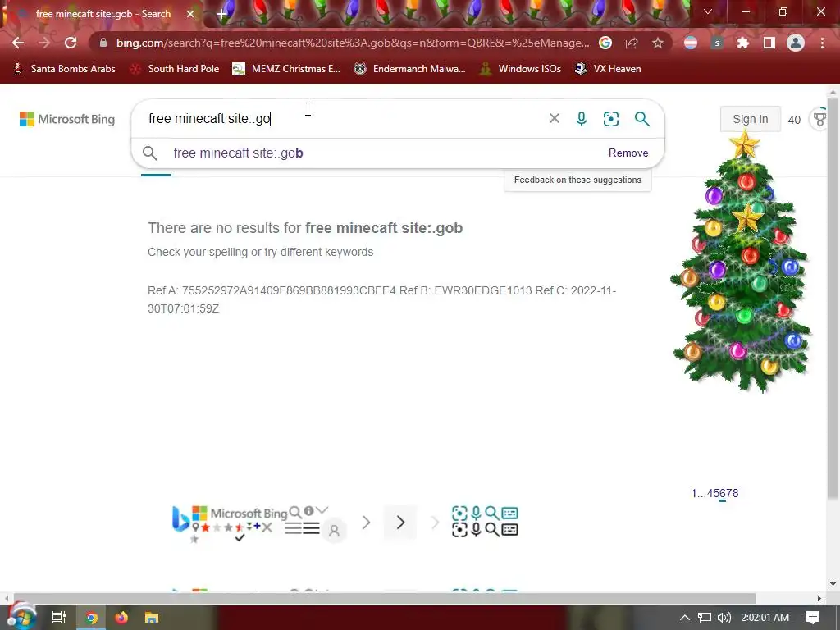This screenshot has height=630, width=840.
Task: Open the Chrome profile avatar
Action: pyautogui.click(x=796, y=43)
